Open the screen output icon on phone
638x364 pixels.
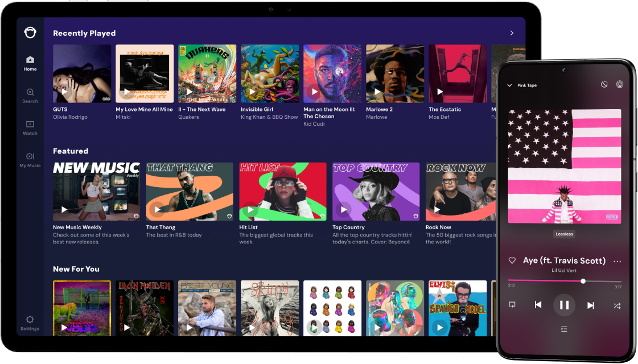click(512, 305)
